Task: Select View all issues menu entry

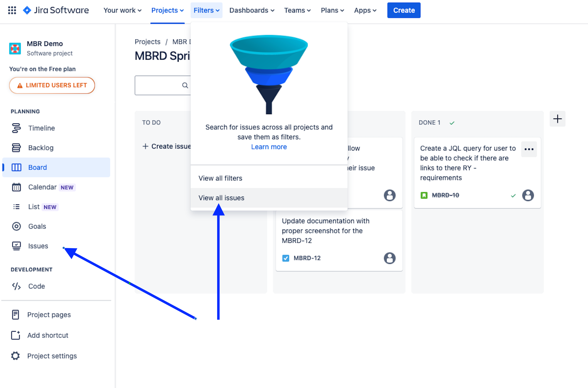Action: 221,198
